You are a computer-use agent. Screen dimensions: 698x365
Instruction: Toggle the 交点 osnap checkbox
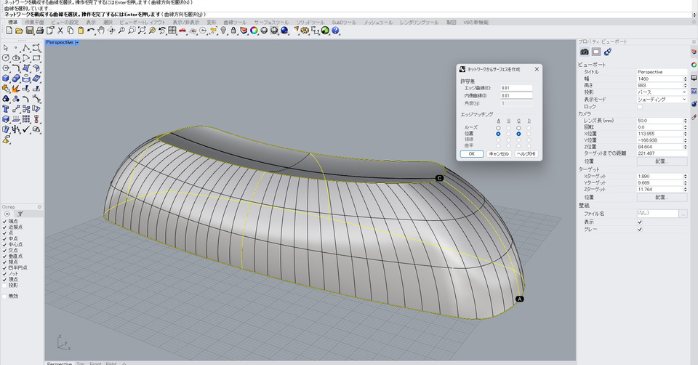tap(5, 250)
